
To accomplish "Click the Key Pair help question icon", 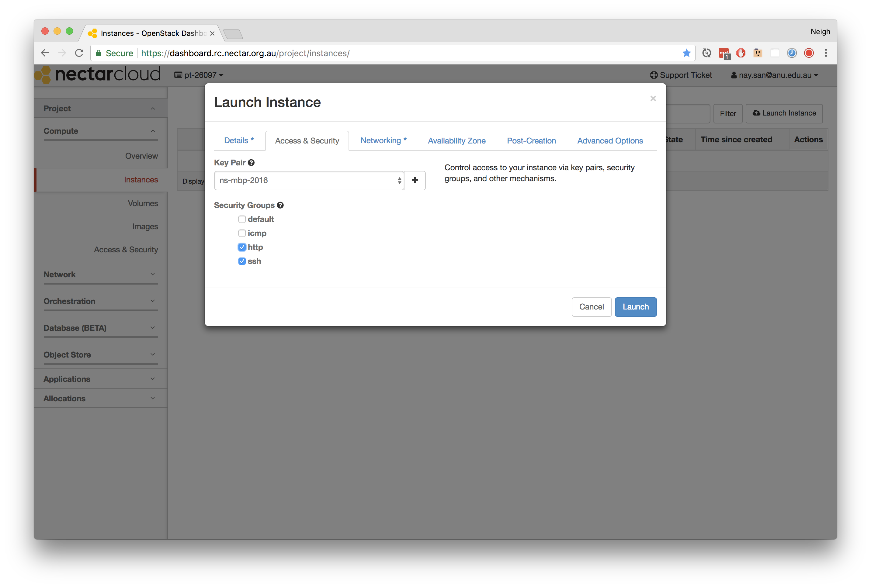I will click(x=251, y=163).
